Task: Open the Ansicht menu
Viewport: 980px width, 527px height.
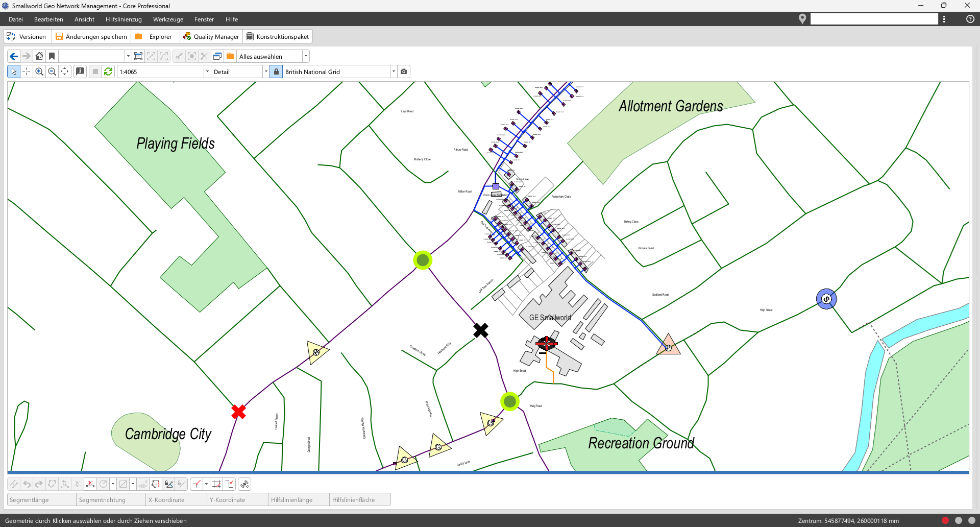Action: pos(84,19)
